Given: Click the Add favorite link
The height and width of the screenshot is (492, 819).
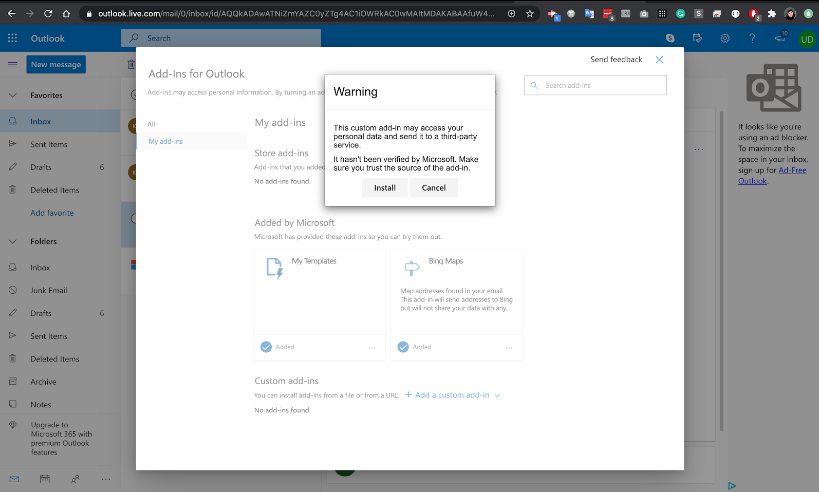Looking at the screenshot, I should 52,213.
